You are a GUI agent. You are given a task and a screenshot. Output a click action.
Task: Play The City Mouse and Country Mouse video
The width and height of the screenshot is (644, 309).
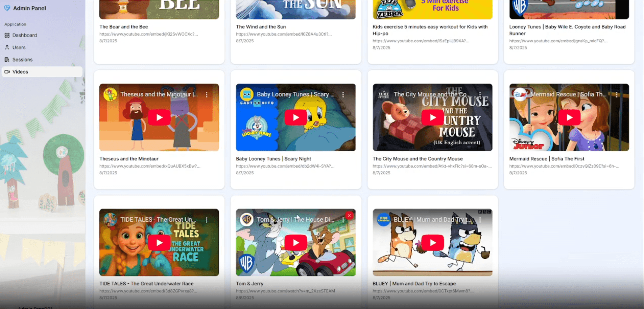(x=432, y=117)
